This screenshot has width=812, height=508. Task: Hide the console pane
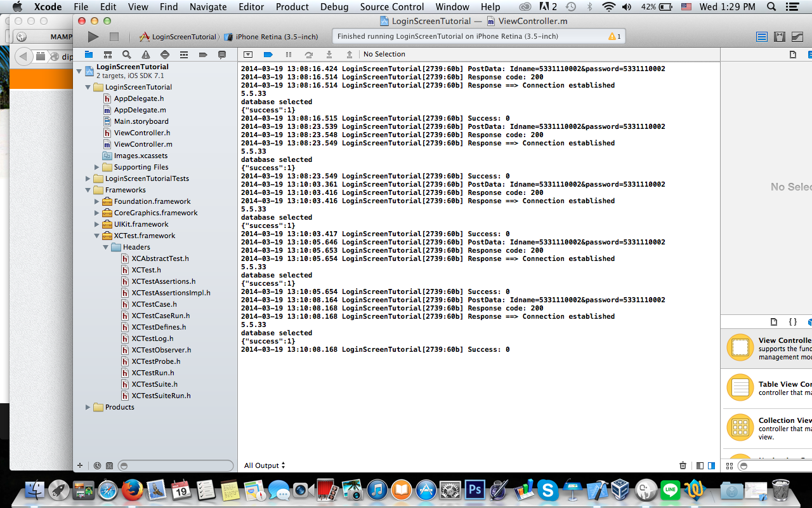(x=712, y=465)
